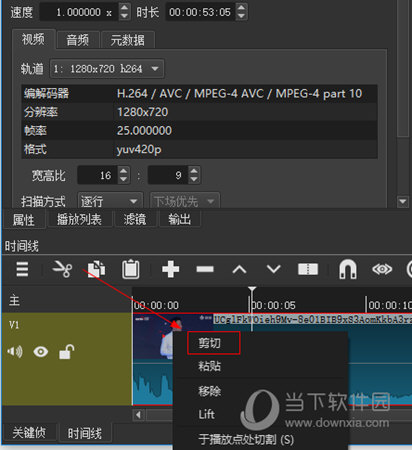Click the duration 00:00:53:05 field
Screen dimensions: 412x450
click(x=201, y=12)
